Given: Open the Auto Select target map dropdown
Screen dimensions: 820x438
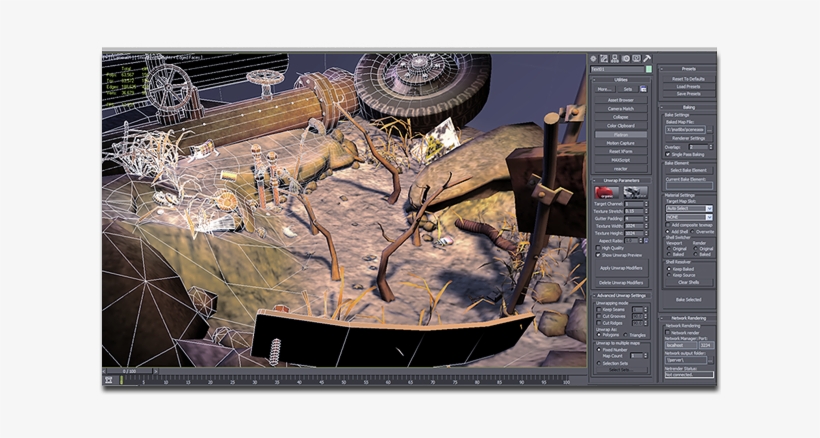Looking at the screenshot, I should click(689, 208).
